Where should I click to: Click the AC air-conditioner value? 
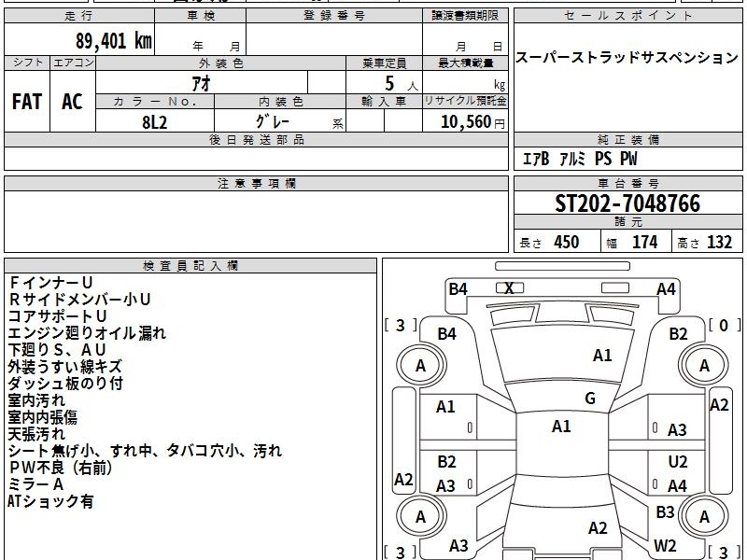tap(73, 102)
